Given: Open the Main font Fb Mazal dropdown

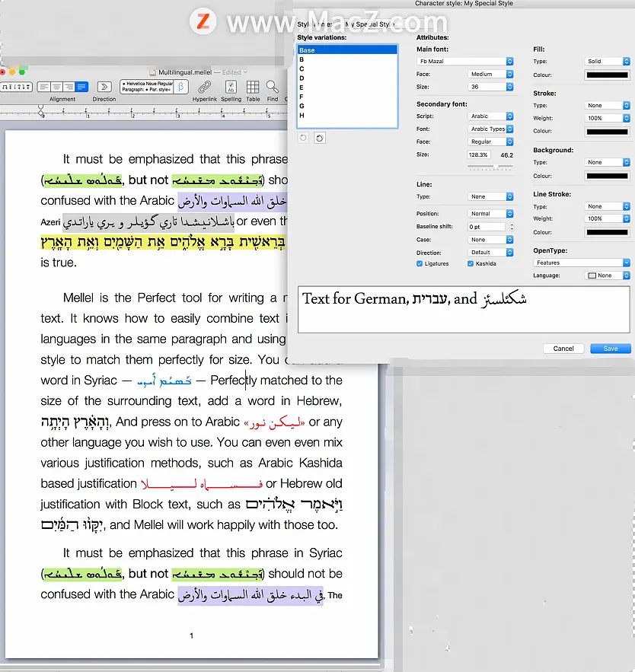Looking at the screenshot, I should click(x=464, y=62).
